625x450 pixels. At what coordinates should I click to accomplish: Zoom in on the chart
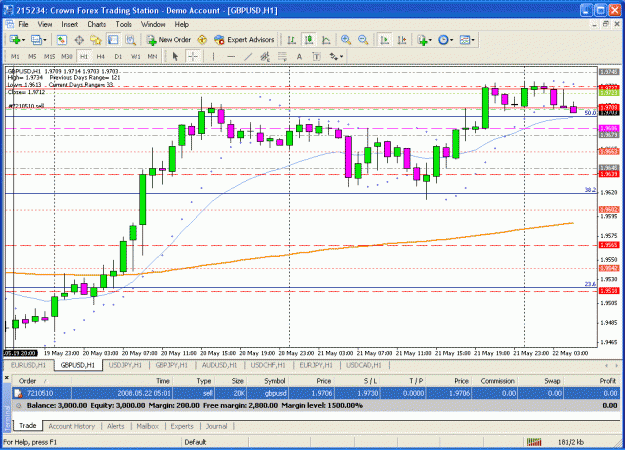(x=346, y=40)
